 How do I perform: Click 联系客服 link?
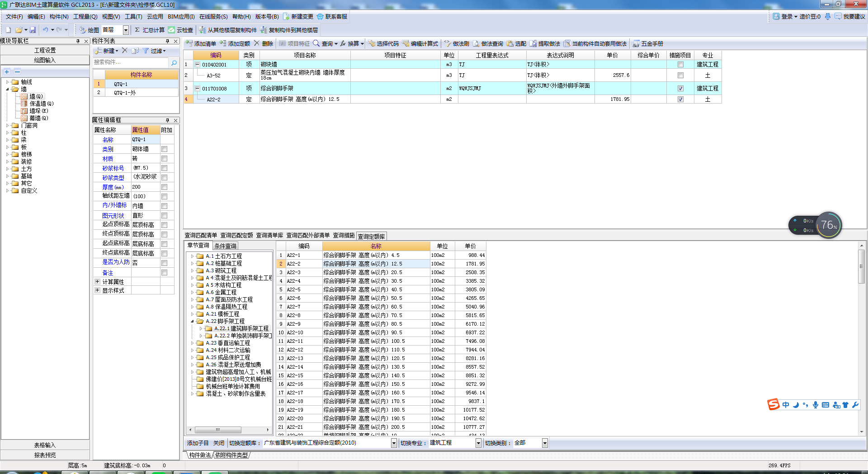(x=332, y=17)
